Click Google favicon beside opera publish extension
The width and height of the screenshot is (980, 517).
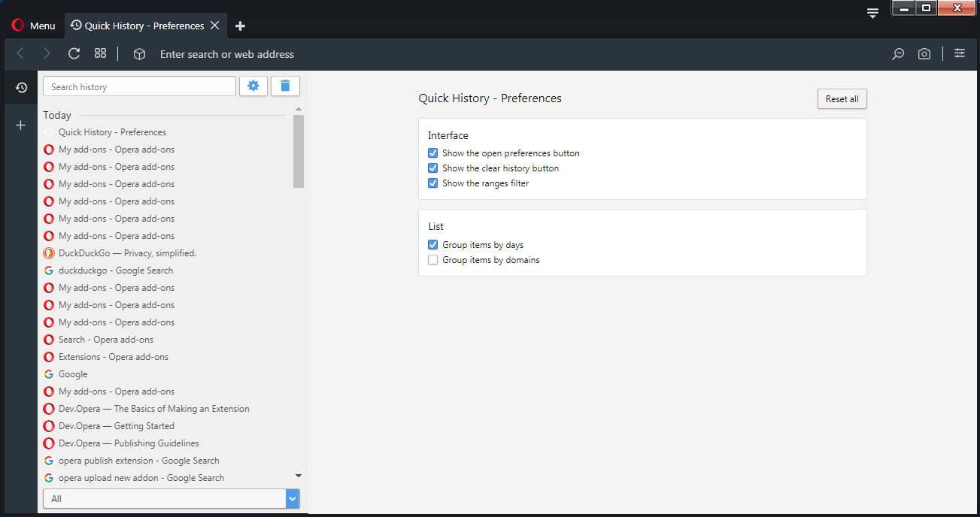[49, 461]
